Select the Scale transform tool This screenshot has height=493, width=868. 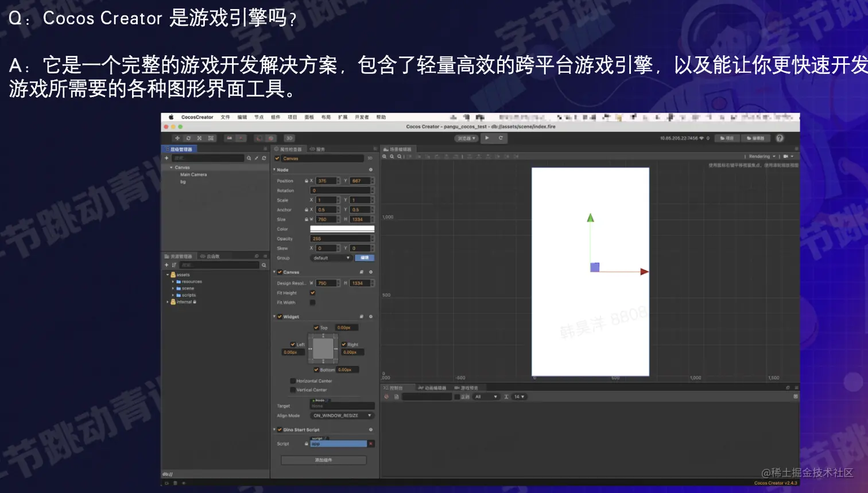click(x=199, y=138)
